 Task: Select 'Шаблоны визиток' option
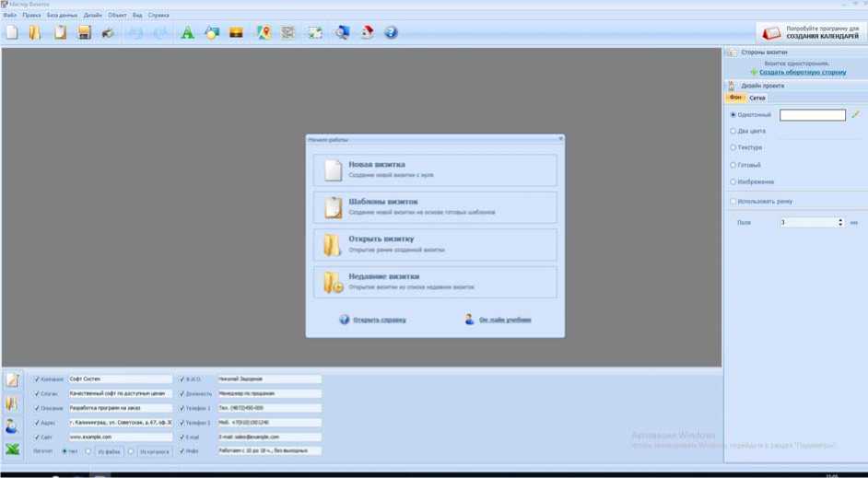coord(435,207)
